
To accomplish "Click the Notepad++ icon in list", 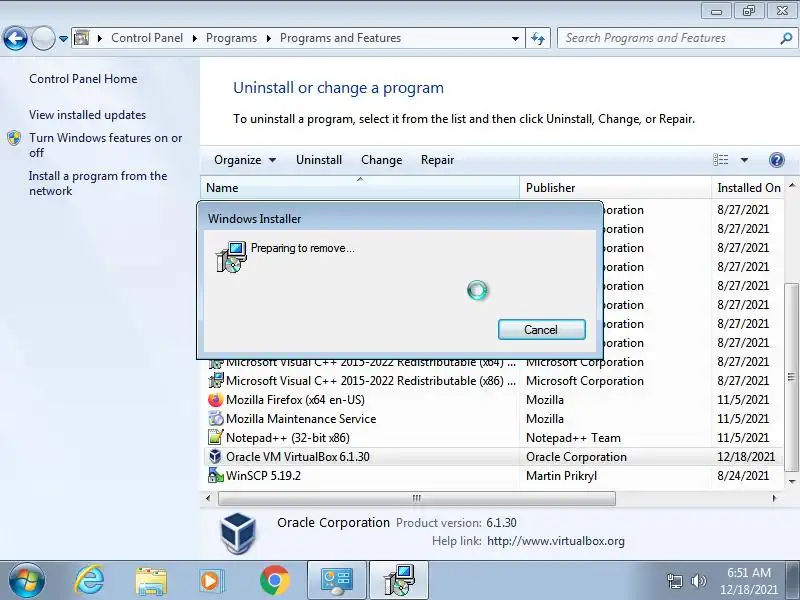I will tap(216, 437).
